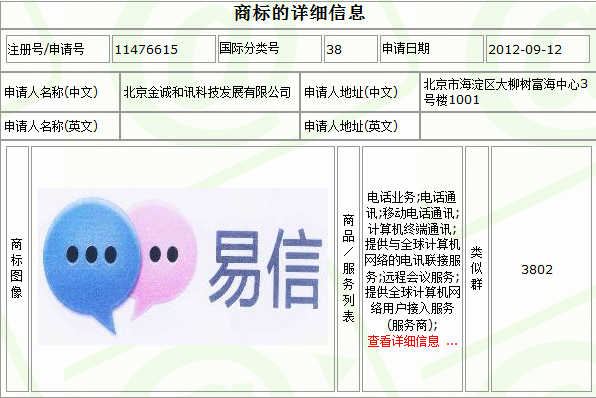Click the 申请人地址(中文) label

[x=351, y=92]
